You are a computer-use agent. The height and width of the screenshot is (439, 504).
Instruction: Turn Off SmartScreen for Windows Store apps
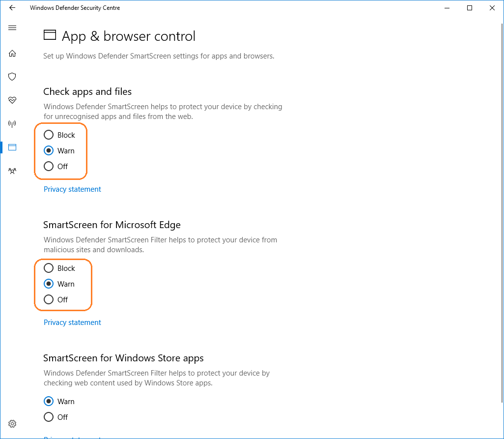[49, 417]
